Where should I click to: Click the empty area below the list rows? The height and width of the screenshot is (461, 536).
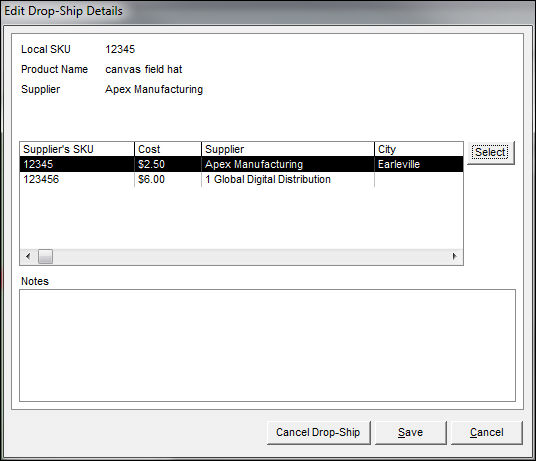pos(241,218)
